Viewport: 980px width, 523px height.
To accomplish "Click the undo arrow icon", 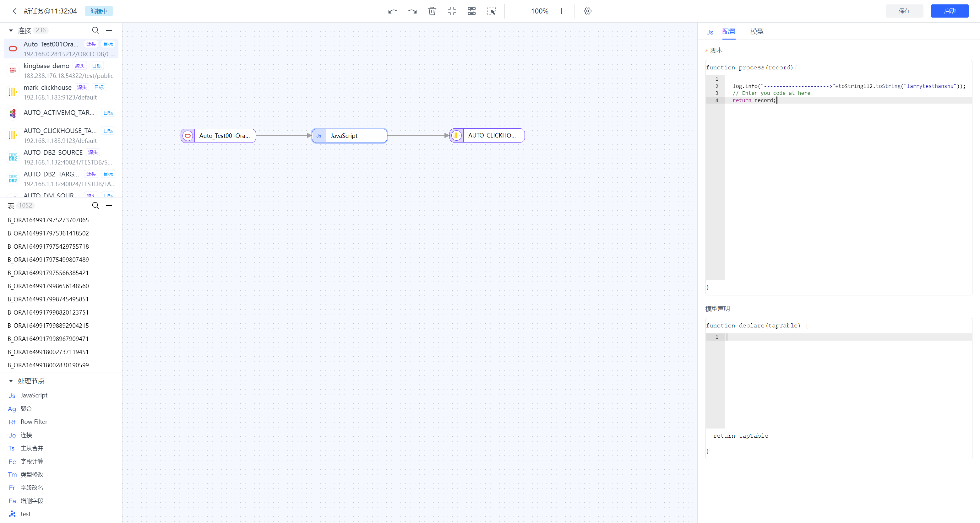I will click(x=392, y=11).
